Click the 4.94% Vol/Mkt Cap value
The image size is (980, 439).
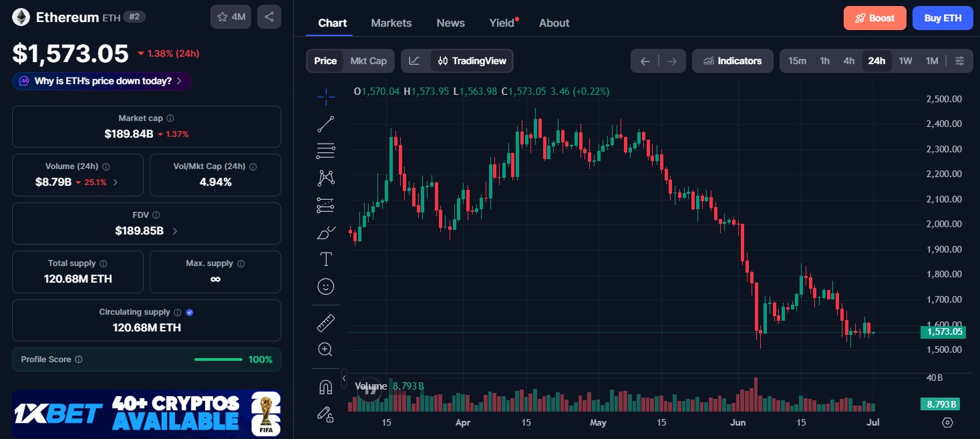click(215, 182)
